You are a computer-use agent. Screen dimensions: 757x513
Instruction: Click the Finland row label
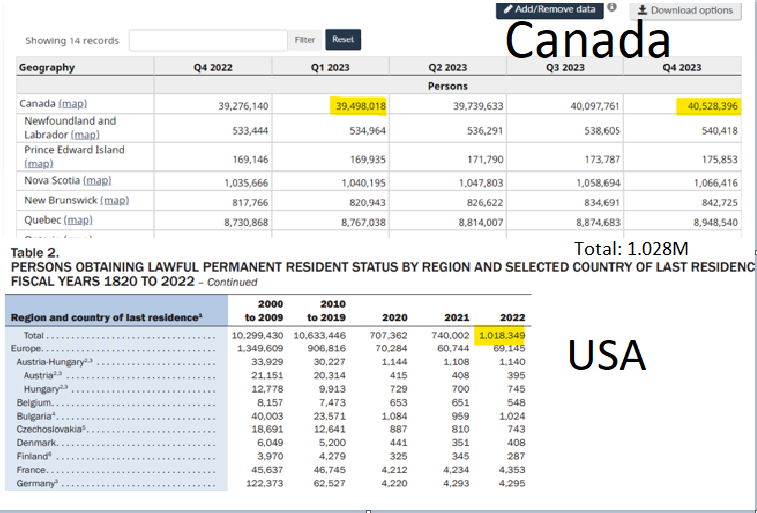(x=33, y=456)
